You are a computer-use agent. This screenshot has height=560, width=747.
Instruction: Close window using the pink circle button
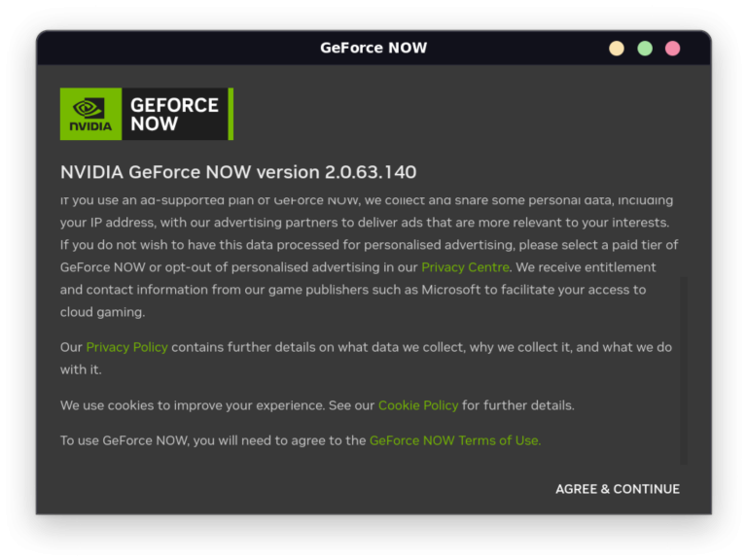pos(672,49)
